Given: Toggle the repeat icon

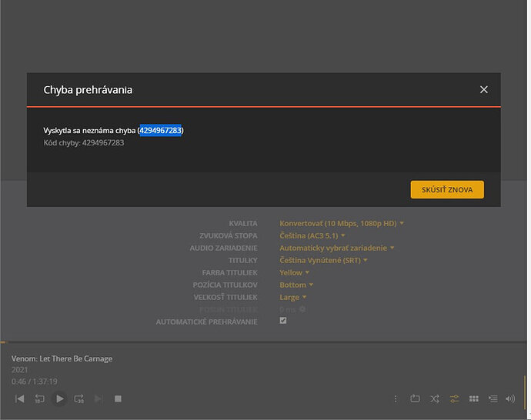Looking at the screenshot, I should tap(415, 398).
